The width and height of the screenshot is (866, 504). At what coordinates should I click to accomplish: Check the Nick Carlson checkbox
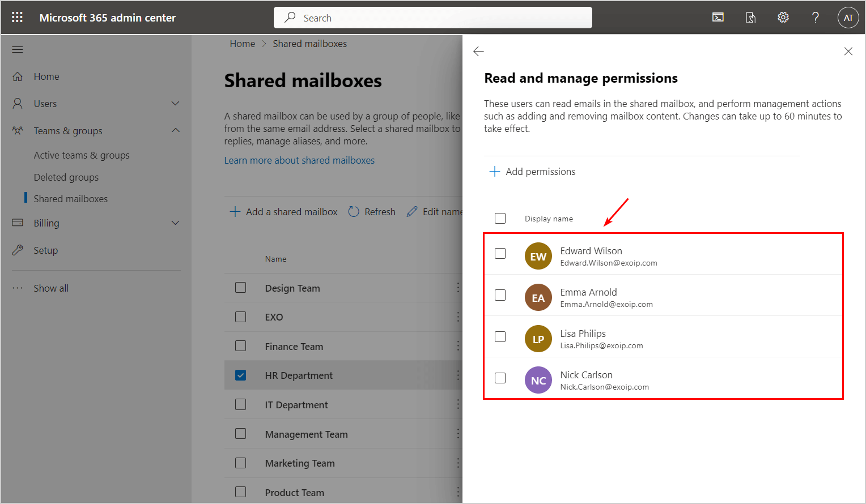500,378
